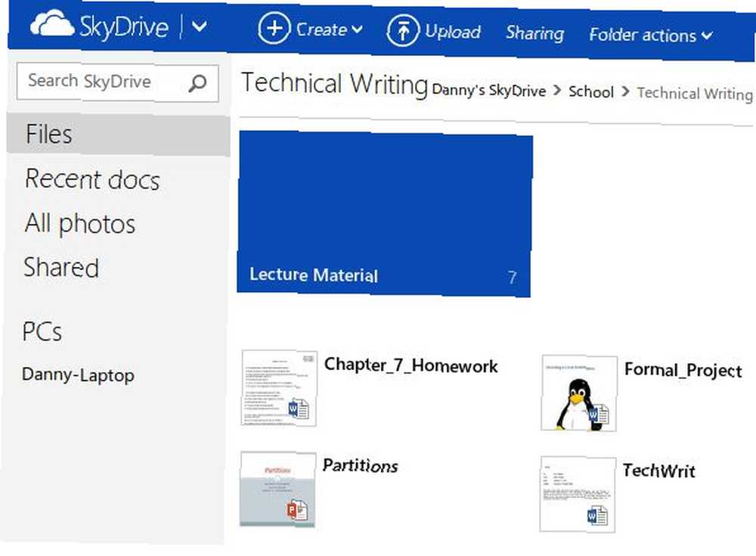Click the TechWrit file name
This screenshot has height=556, width=756.
coord(658,471)
